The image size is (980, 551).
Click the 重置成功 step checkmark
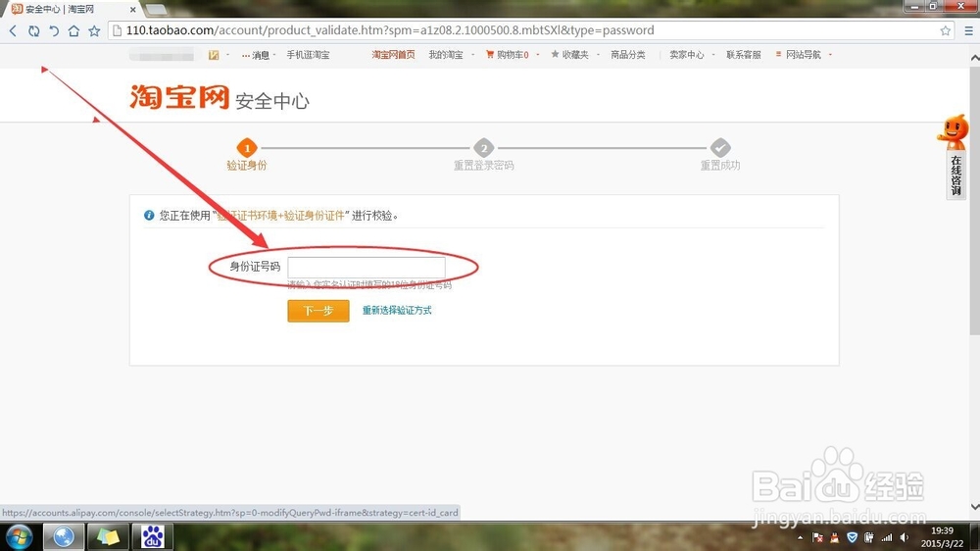[x=720, y=148]
